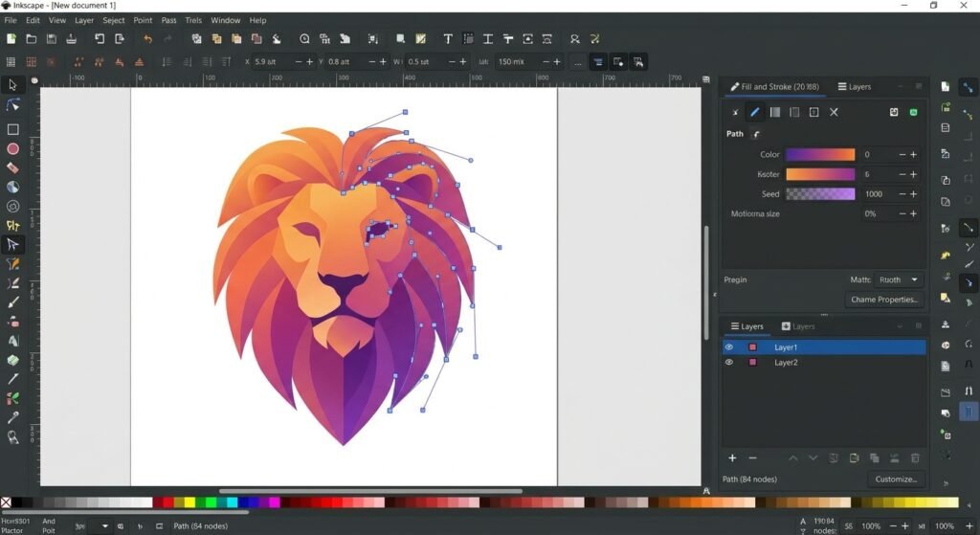This screenshot has height=535, width=980.
Task: Activate the highlighted Node edit arrow tool
Action: [x=12, y=244]
